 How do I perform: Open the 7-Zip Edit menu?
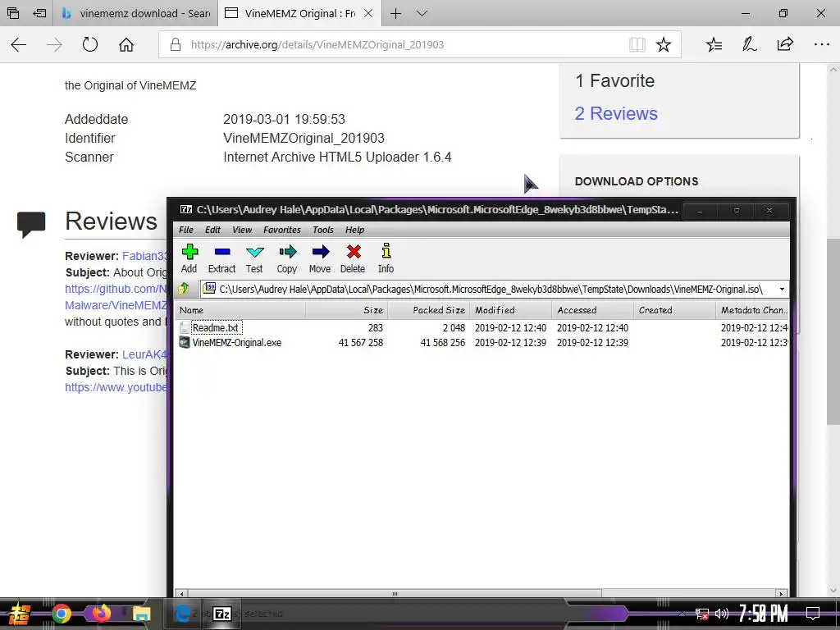(x=212, y=230)
